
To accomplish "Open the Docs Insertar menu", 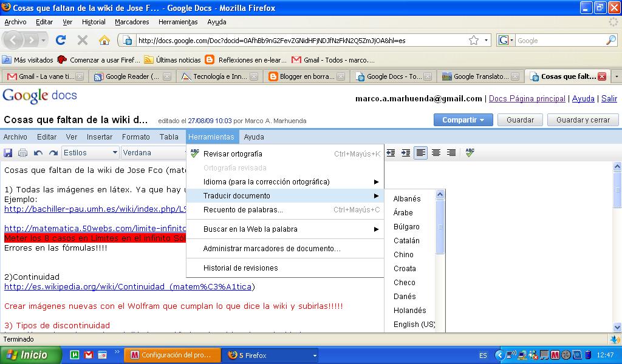I will 99,137.
